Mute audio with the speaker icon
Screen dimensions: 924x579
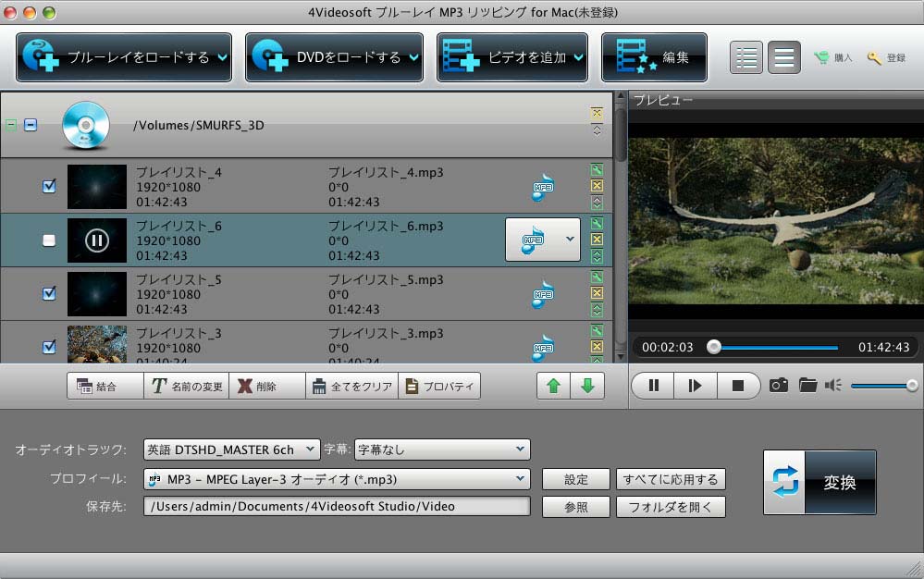(833, 386)
